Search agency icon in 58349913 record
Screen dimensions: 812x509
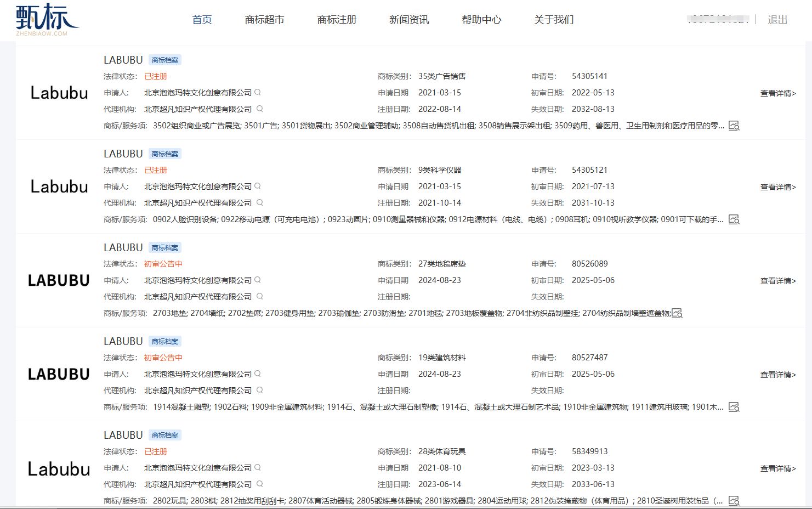pyautogui.click(x=260, y=484)
